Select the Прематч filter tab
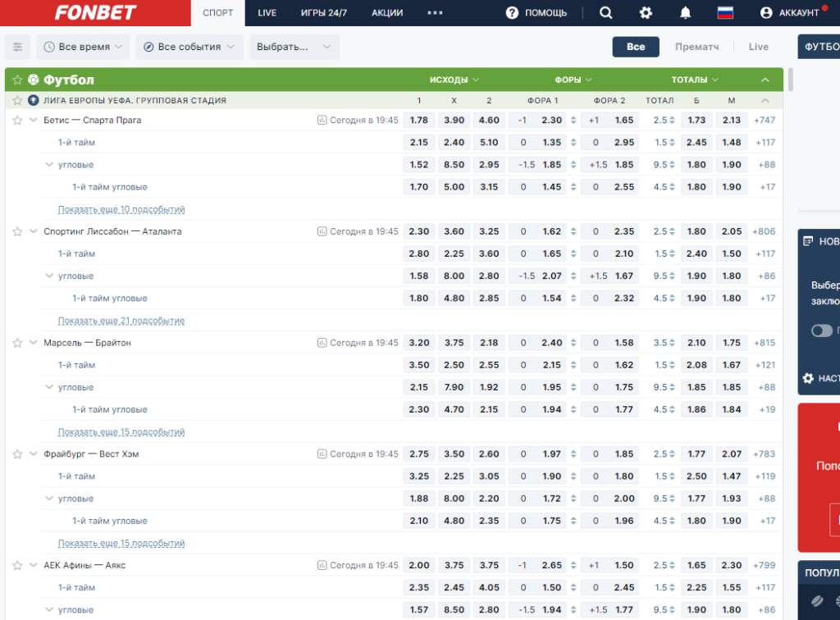Screen dimensions: 840x620 coord(697,47)
